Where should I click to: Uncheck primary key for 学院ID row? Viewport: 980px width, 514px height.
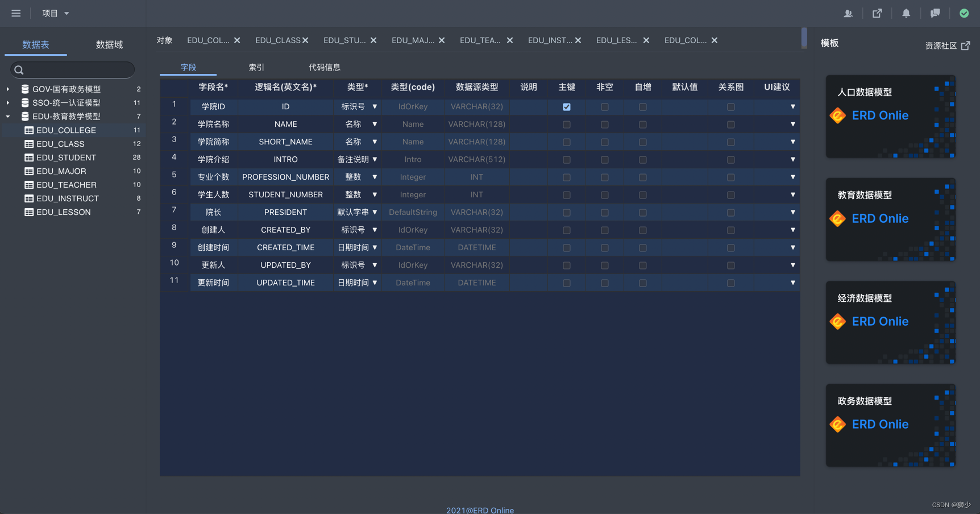[567, 107]
